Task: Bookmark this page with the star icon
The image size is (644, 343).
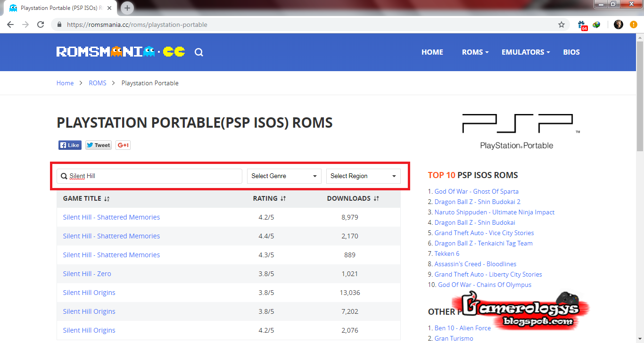Action: click(561, 24)
